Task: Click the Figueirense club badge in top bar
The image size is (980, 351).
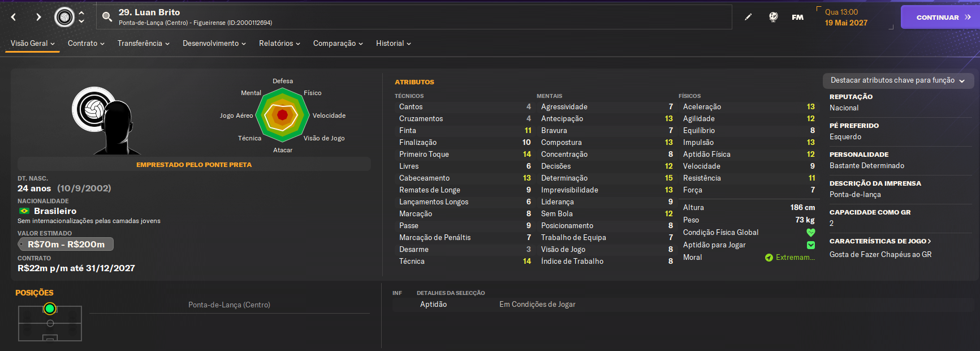Action: pos(64,17)
